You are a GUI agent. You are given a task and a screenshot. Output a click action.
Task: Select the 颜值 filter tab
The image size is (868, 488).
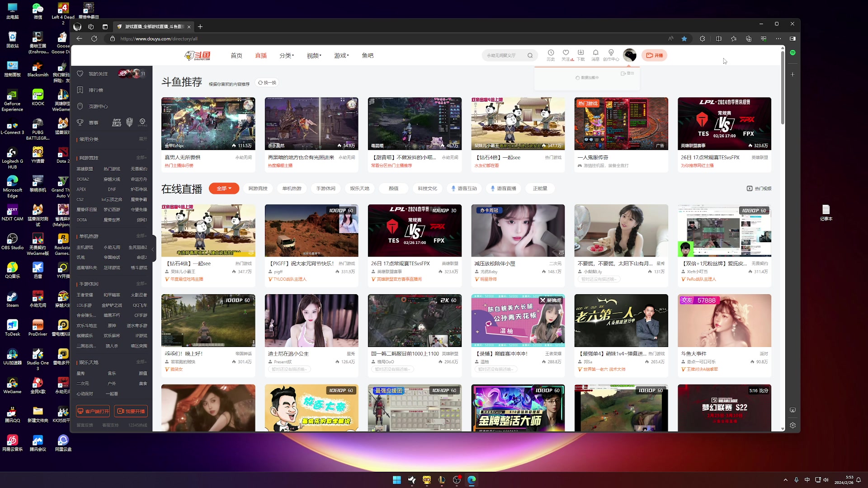coord(394,188)
